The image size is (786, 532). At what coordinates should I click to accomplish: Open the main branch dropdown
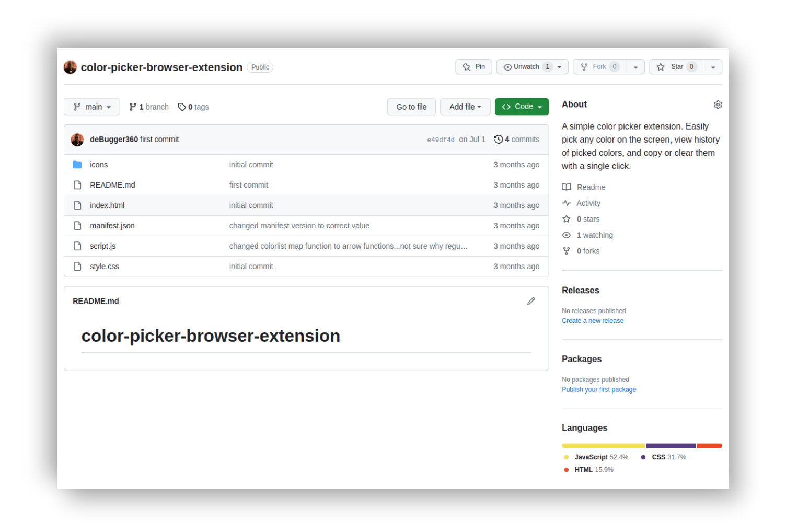[x=92, y=107]
